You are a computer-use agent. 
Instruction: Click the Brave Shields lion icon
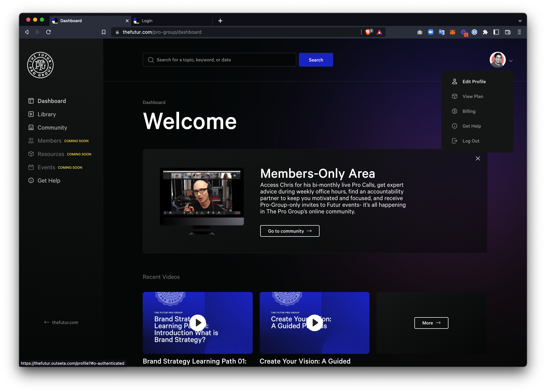click(368, 32)
